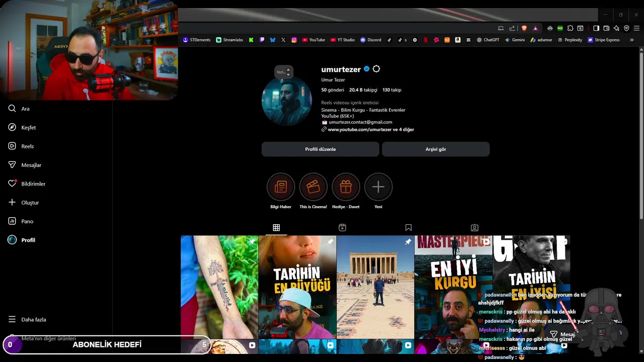Open the Instagram bookmark icon
The height and width of the screenshot is (362, 644).
pos(294,40)
